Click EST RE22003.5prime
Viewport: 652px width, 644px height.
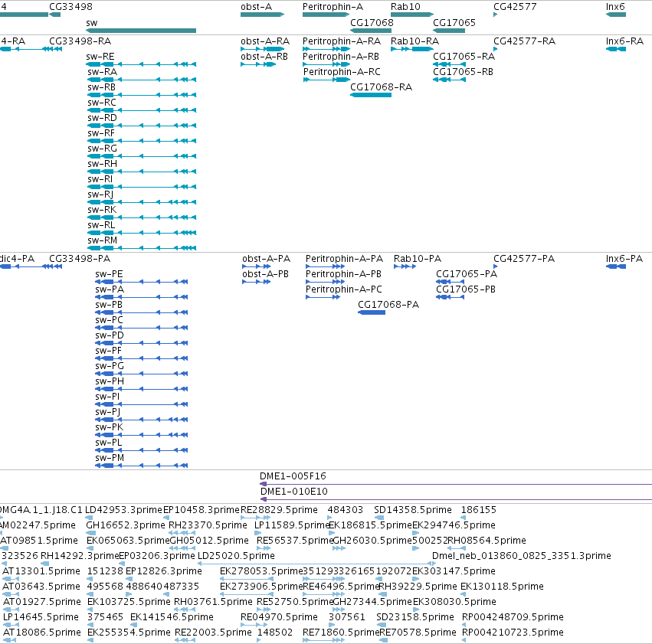pyautogui.click(x=185, y=640)
